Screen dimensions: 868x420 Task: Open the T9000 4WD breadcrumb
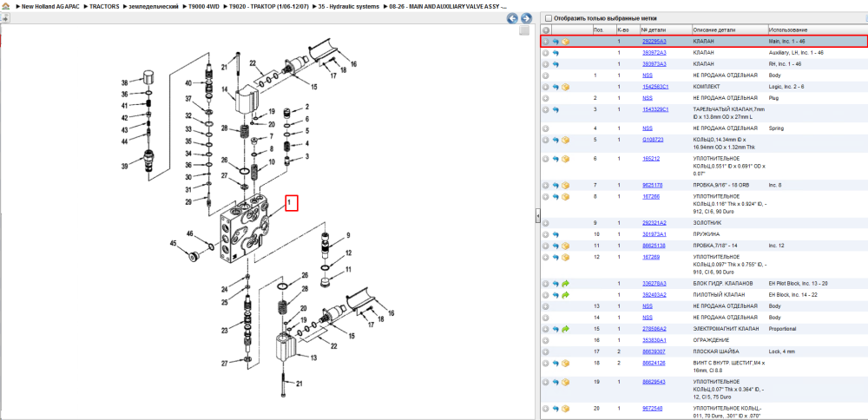coord(202,6)
